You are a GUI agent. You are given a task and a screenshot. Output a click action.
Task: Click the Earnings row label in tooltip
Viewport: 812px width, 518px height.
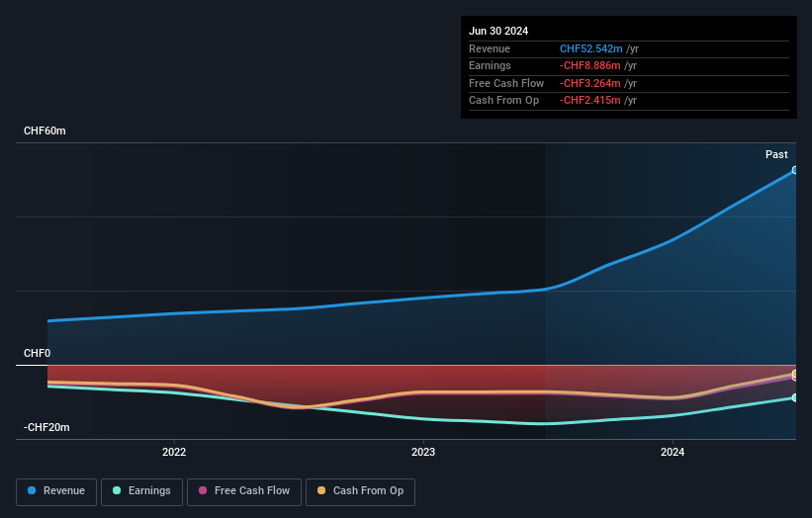pos(490,65)
